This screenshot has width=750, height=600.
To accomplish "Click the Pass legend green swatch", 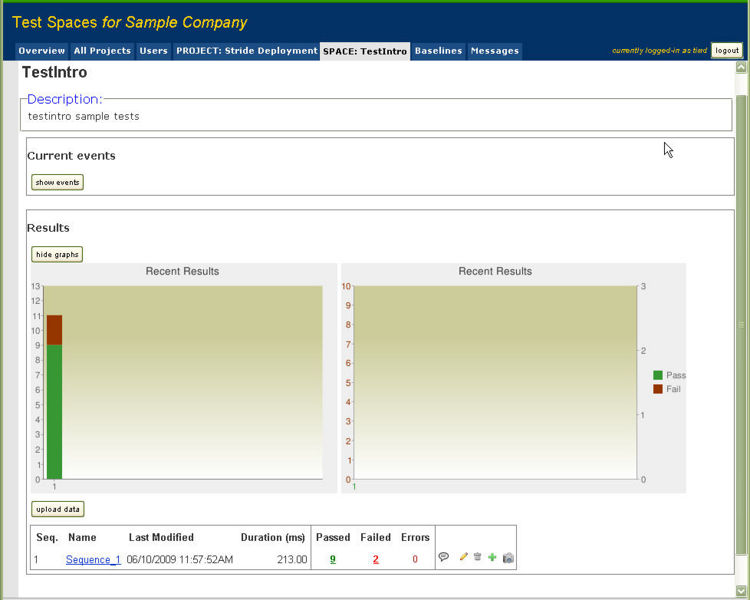I will 658,375.
